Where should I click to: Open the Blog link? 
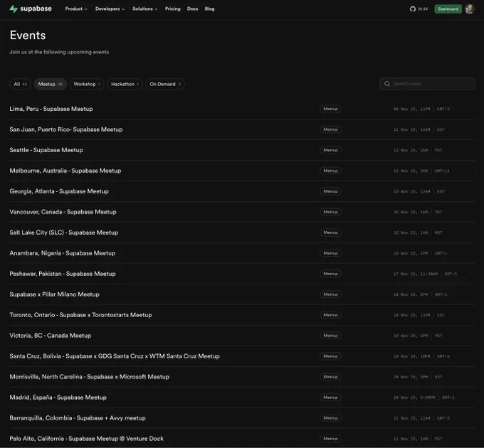click(209, 9)
